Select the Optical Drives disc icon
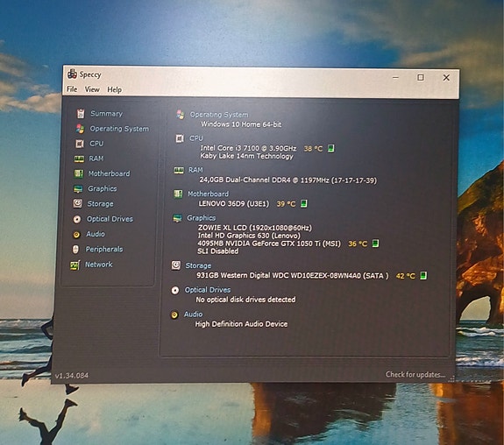This screenshot has width=504, height=445. click(x=77, y=219)
